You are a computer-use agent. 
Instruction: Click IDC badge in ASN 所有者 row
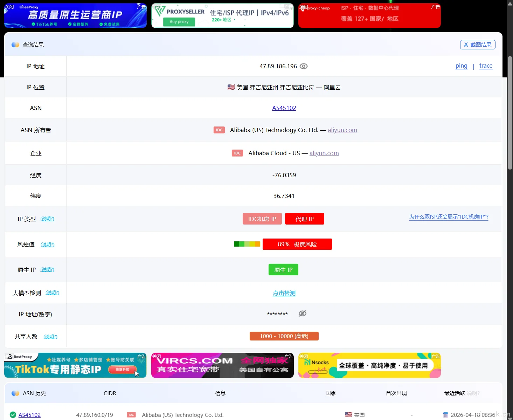tap(219, 130)
